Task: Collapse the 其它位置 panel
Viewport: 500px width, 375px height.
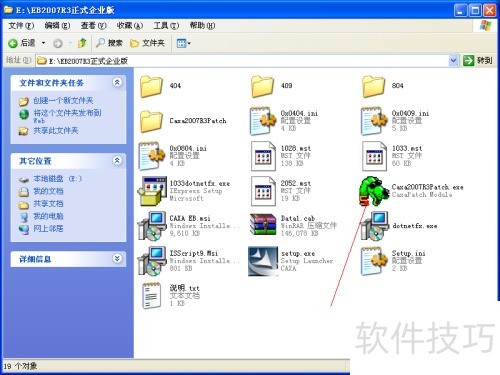Action: pos(117,160)
